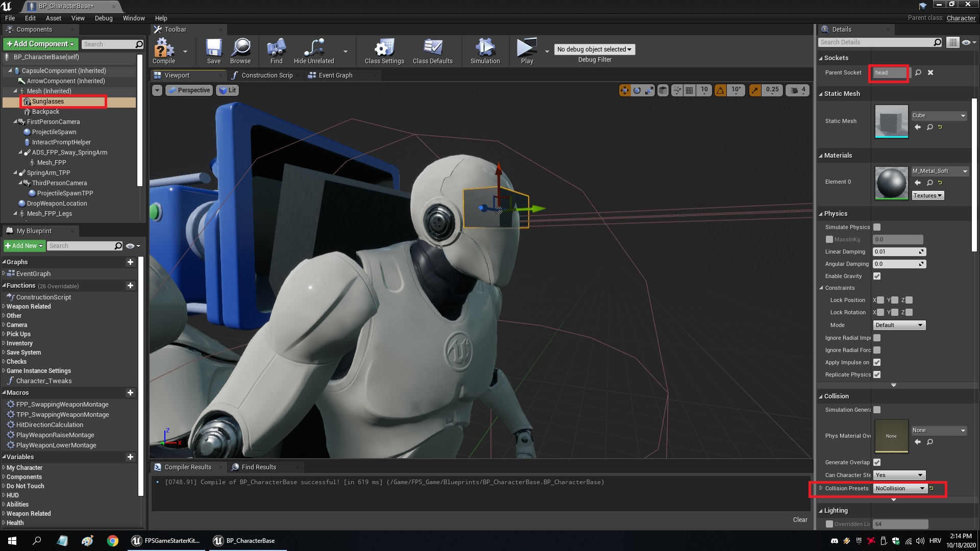Open the Debug menu

(x=104, y=18)
